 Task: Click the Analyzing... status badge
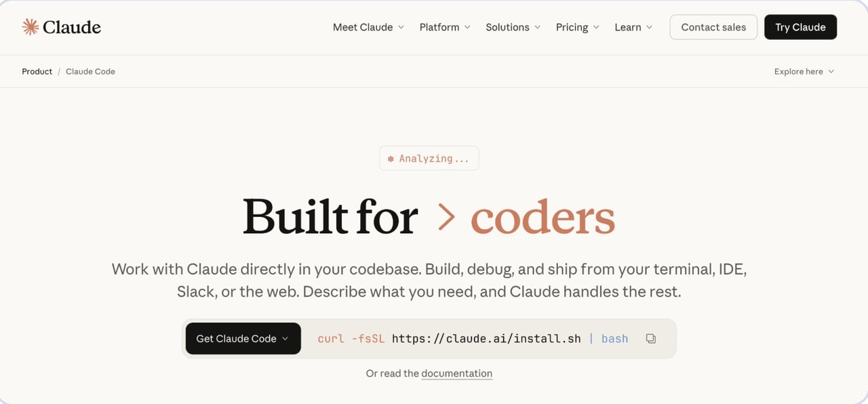[429, 158]
